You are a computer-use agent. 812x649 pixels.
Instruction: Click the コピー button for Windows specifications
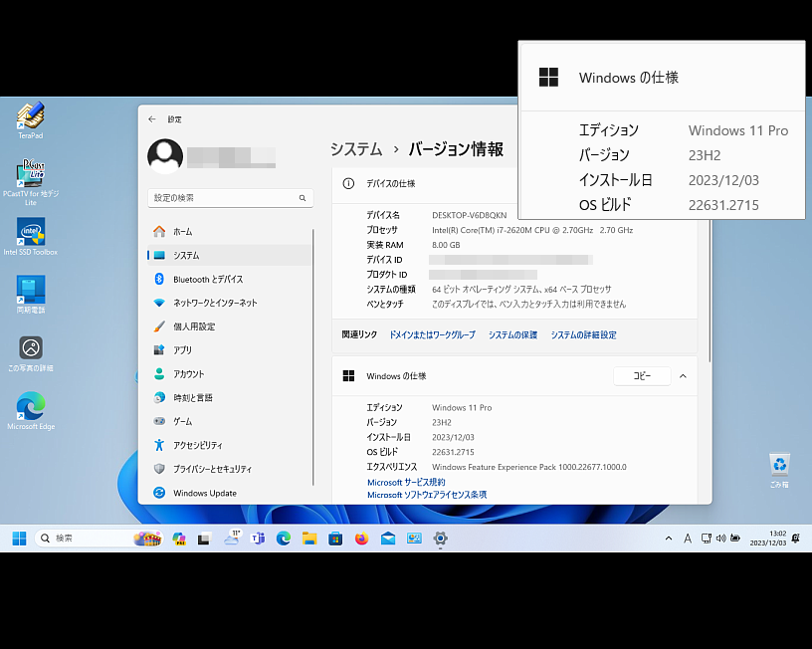(642, 376)
